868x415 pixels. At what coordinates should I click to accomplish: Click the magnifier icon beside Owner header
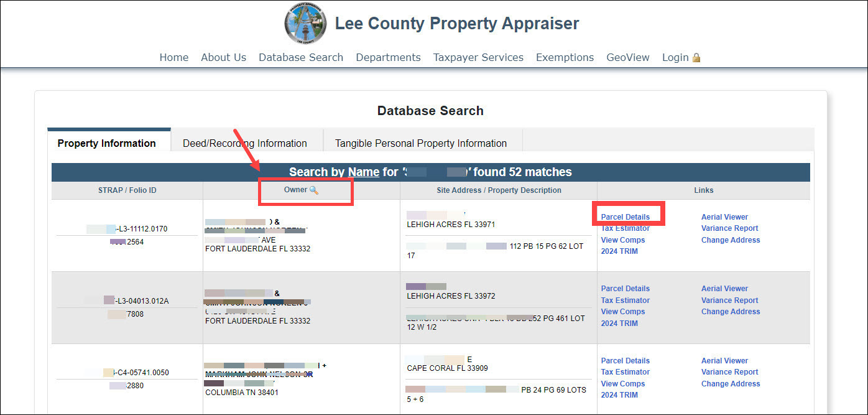point(314,190)
